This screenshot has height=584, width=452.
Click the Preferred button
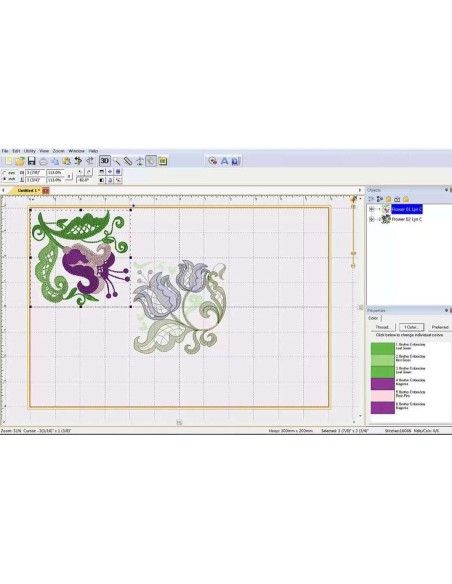[x=440, y=327]
